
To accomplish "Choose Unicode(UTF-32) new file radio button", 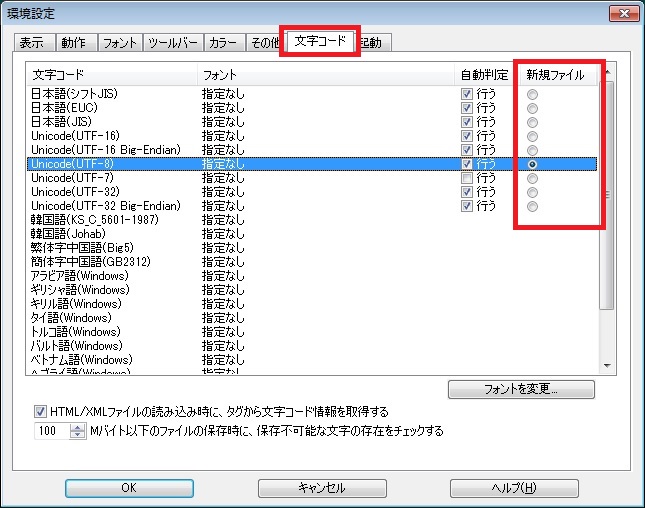I will coord(533,192).
